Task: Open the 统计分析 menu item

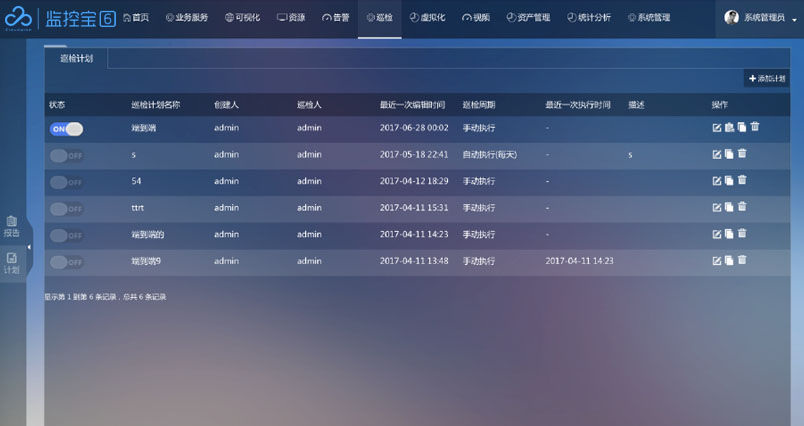Action: pyautogui.click(x=588, y=18)
